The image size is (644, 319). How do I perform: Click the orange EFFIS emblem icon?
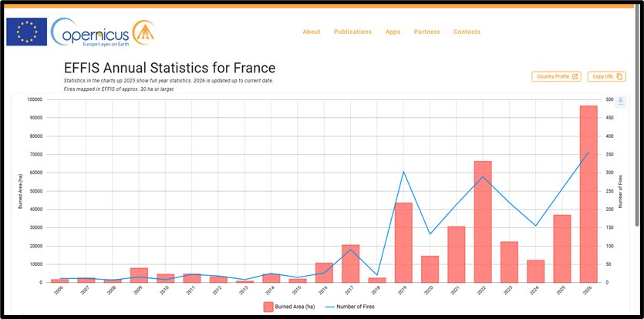(x=143, y=30)
